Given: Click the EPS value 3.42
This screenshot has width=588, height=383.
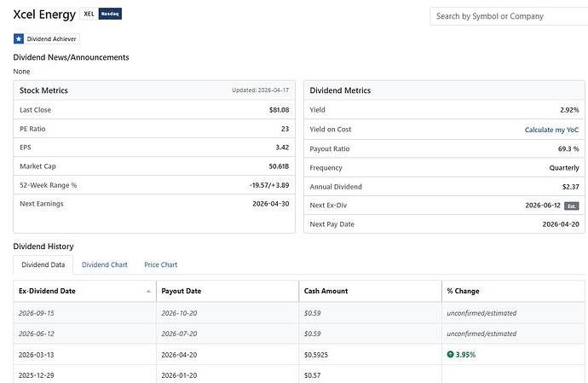Looking at the screenshot, I should point(282,148).
